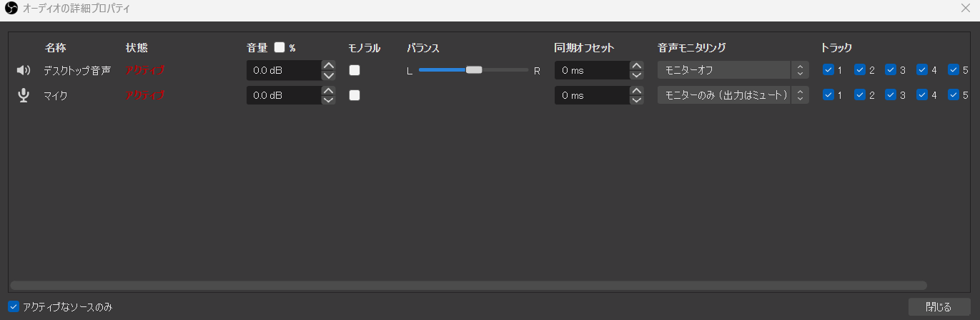Click the OBS logo in title bar
This screenshot has height=320, width=980.
pyautogui.click(x=11, y=9)
